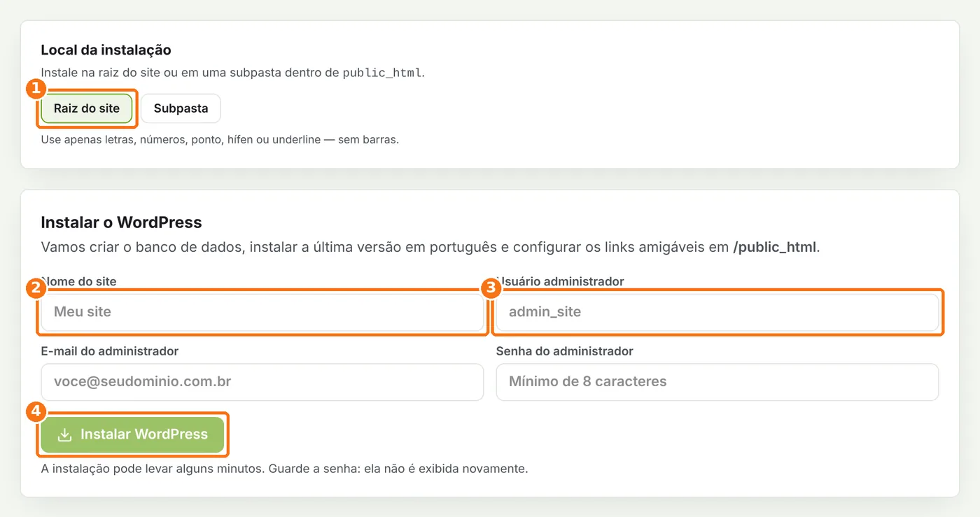Click the Local da instalação heading
The height and width of the screenshot is (517, 980).
pos(106,50)
